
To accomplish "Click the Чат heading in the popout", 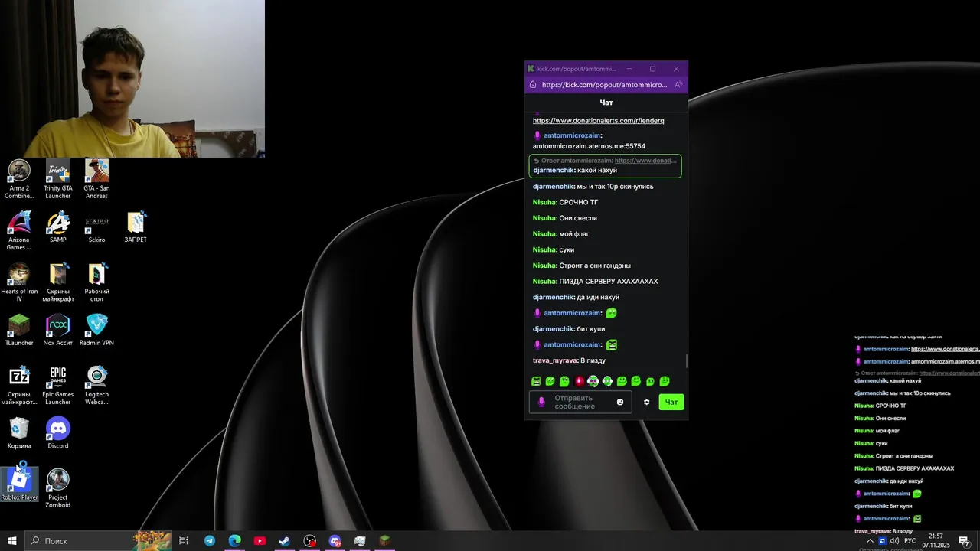I will point(606,103).
